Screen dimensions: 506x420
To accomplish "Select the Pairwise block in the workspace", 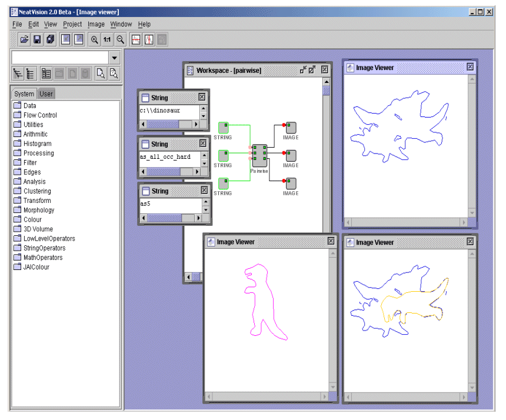I will tap(259, 156).
